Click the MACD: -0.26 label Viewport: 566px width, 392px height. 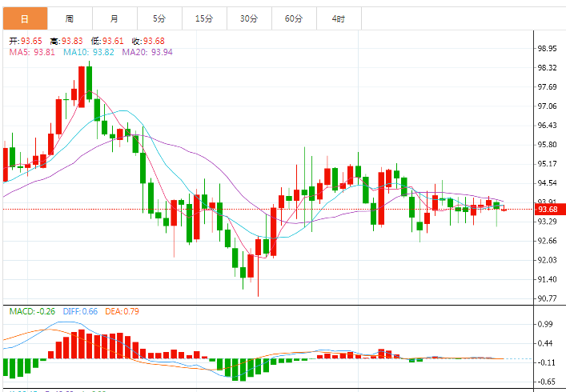click(x=32, y=311)
